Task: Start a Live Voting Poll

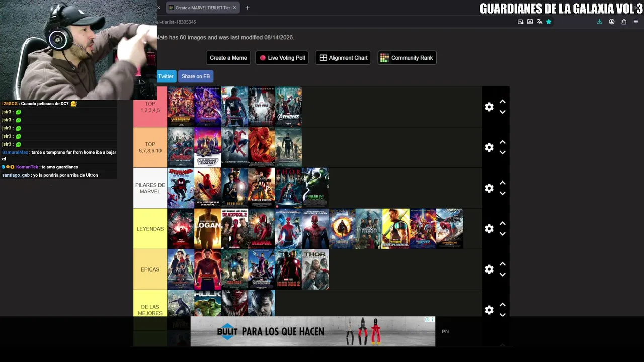Action: [x=282, y=58]
